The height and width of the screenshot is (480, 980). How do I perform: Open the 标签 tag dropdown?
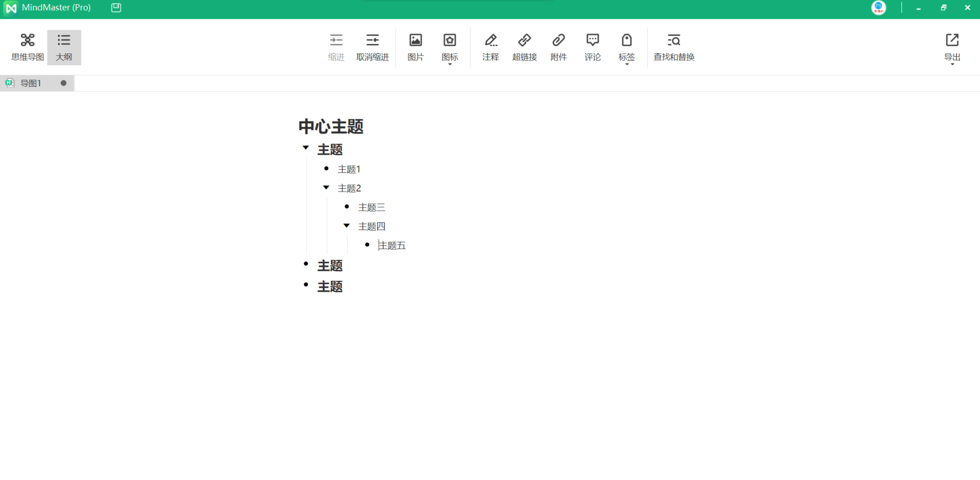[626, 48]
